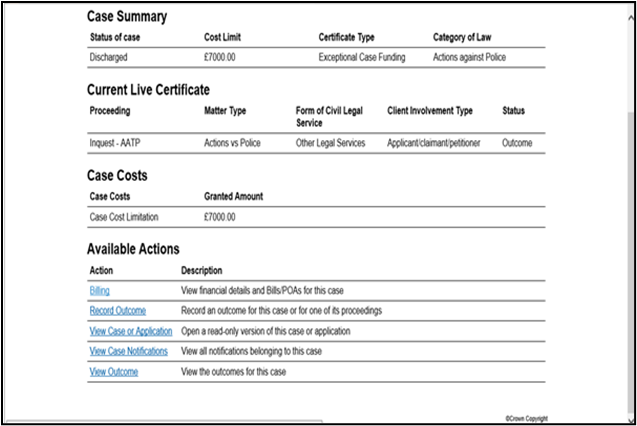Click the Case Summary heading
The height and width of the screenshot is (426, 637).
(127, 17)
